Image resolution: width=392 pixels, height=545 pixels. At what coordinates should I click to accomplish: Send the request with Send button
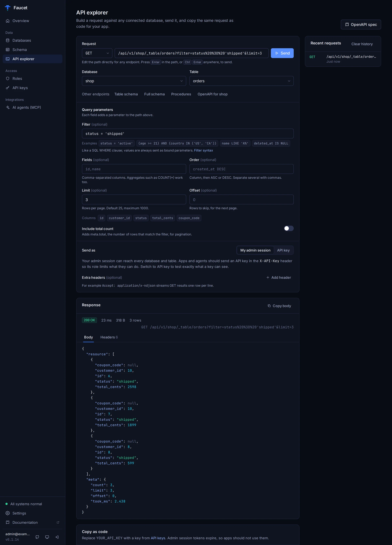282,53
